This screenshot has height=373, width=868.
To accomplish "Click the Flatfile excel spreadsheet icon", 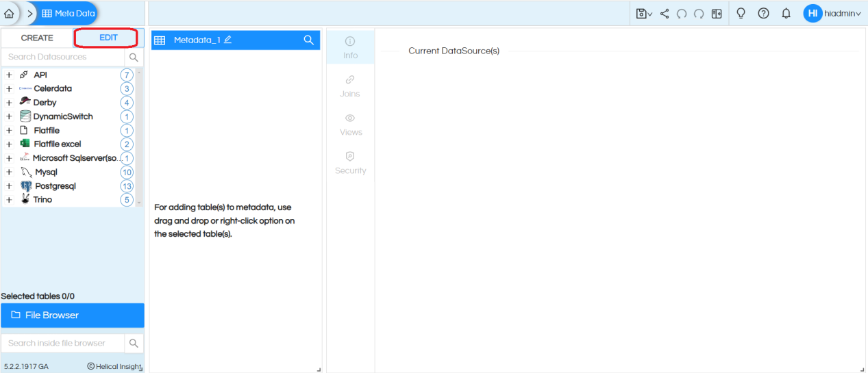I will 25,144.
